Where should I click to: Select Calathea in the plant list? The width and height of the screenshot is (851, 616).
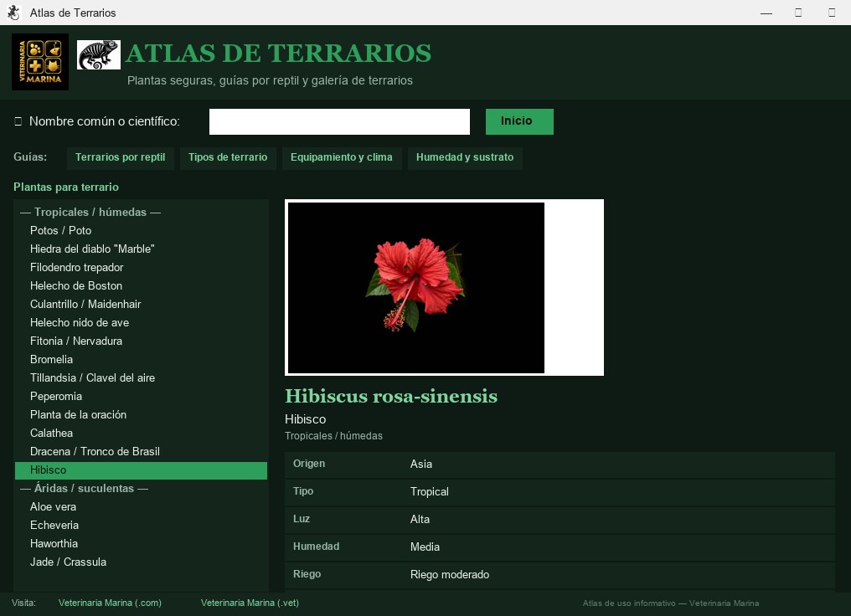141,434
